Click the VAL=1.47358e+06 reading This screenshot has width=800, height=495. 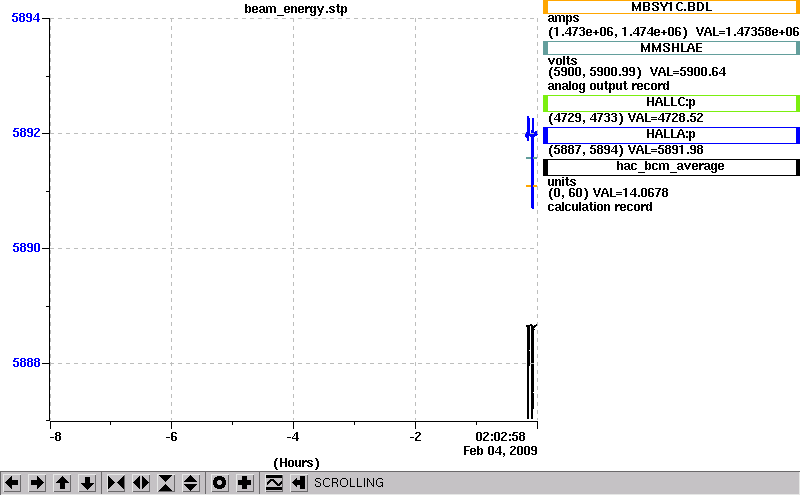pyautogui.click(x=747, y=32)
